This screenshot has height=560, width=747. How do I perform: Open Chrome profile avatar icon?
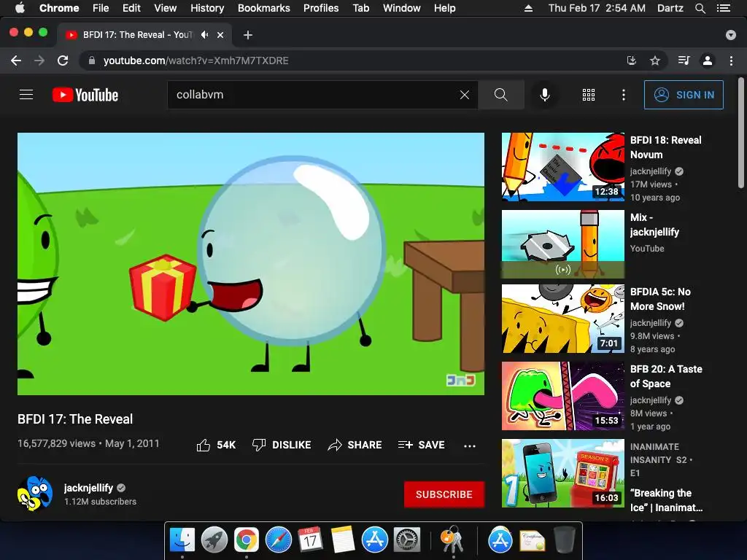[x=708, y=61]
